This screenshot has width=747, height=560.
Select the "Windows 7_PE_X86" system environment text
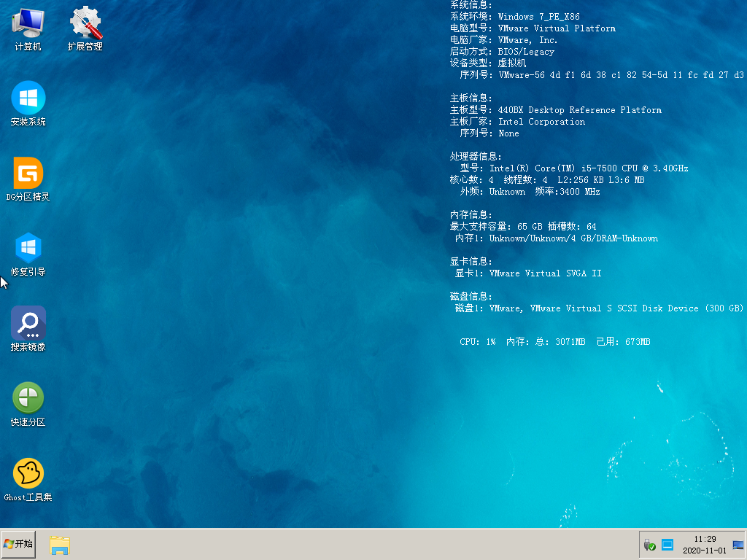tap(539, 17)
